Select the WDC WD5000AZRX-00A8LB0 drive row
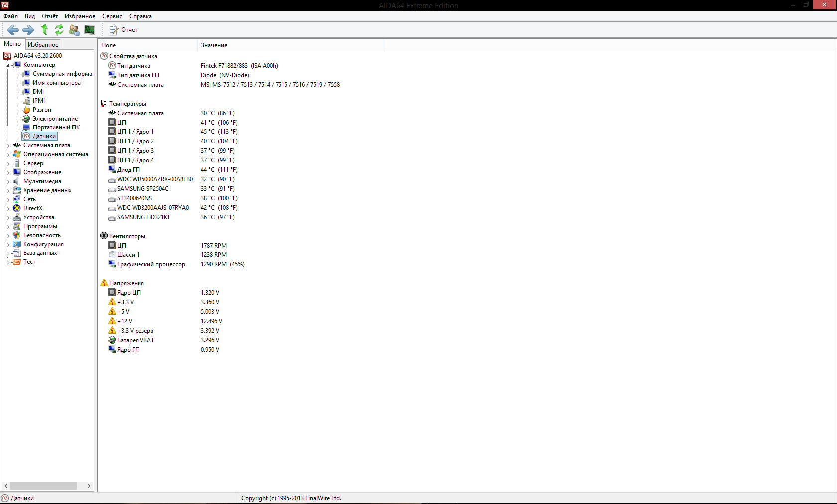This screenshot has width=837, height=504. tap(155, 179)
